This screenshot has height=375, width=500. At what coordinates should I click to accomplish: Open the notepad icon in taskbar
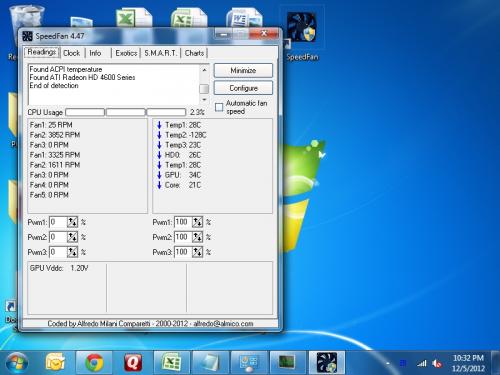(211, 363)
